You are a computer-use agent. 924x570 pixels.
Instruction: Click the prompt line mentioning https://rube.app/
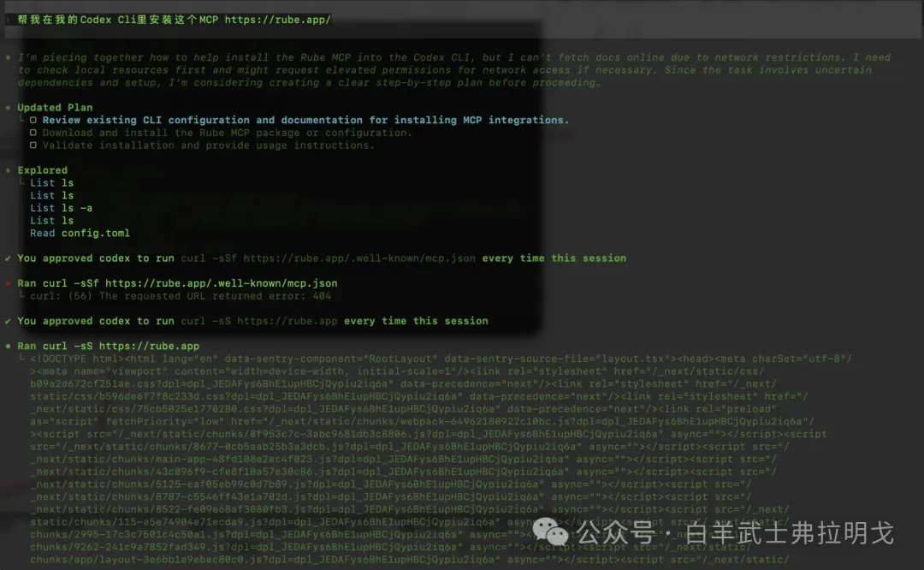coord(174,20)
